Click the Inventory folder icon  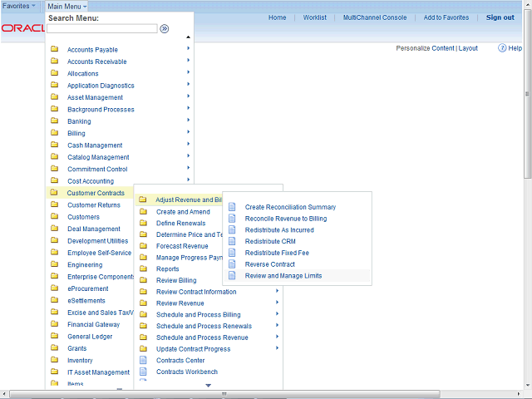click(54, 360)
